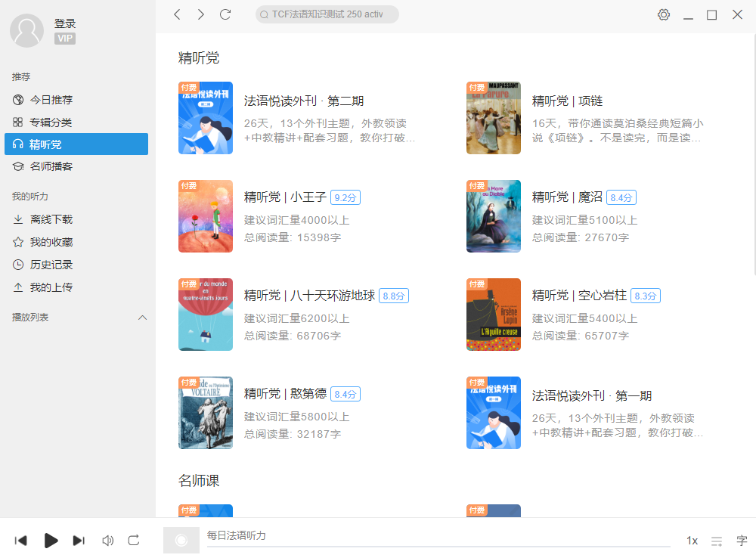The image size is (756, 558).
Task: Collapse the 播放列表 section
Action: coord(142,318)
